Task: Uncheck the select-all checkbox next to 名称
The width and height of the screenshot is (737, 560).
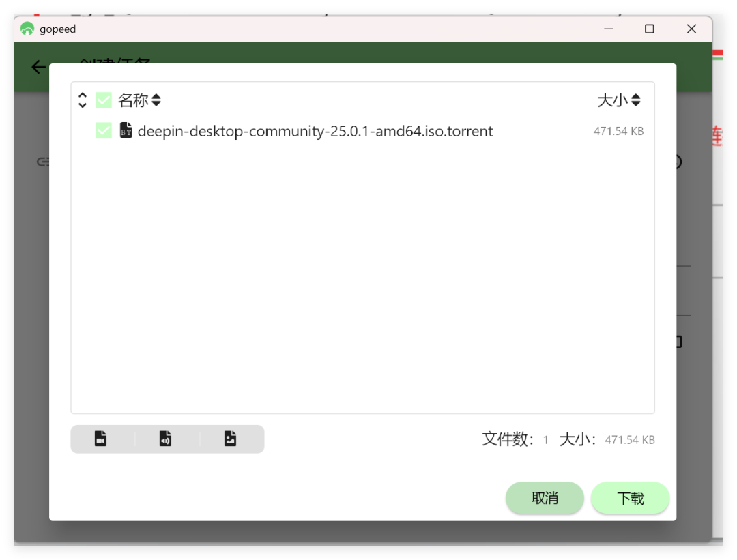Action: (x=104, y=100)
